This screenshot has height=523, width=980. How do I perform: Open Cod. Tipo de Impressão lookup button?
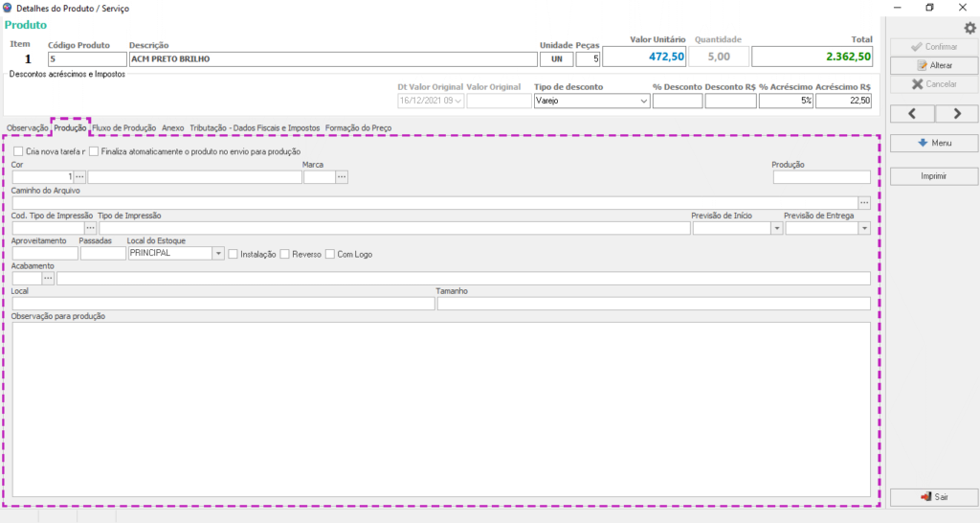91,229
